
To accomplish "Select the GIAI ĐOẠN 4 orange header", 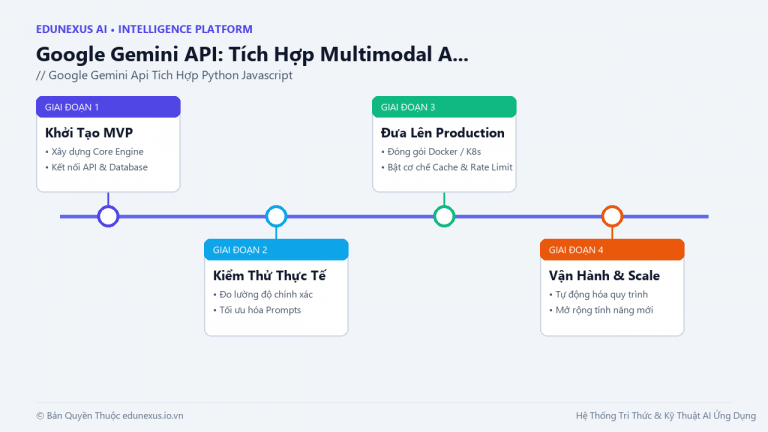I will 612,250.
